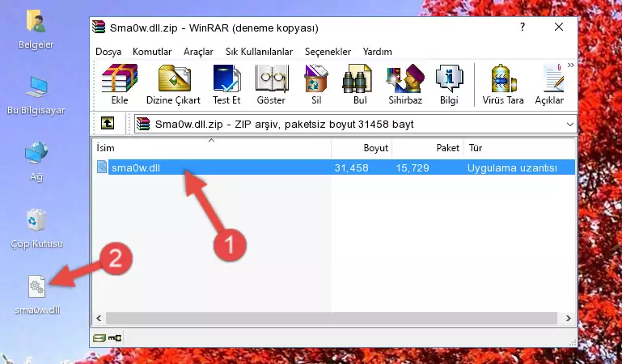Select the Çöp Kutusu recycle bin icon
The height and width of the screenshot is (364, 622).
(x=36, y=229)
